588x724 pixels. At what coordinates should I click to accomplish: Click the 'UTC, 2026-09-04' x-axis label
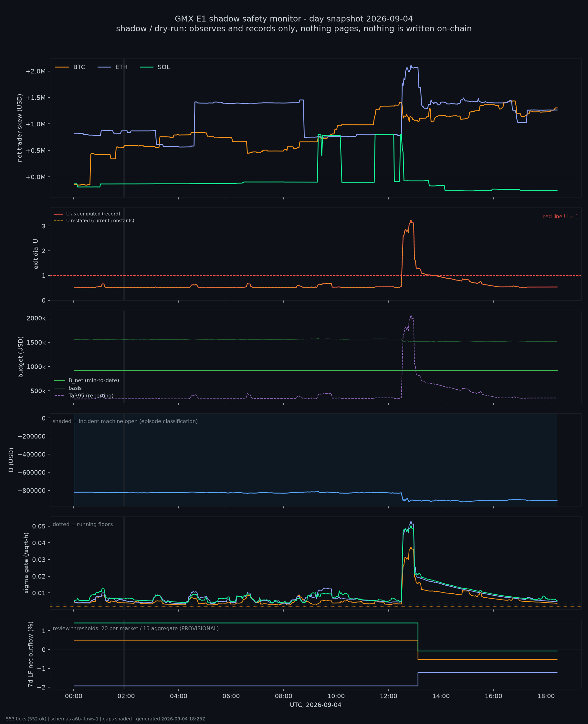(315, 705)
